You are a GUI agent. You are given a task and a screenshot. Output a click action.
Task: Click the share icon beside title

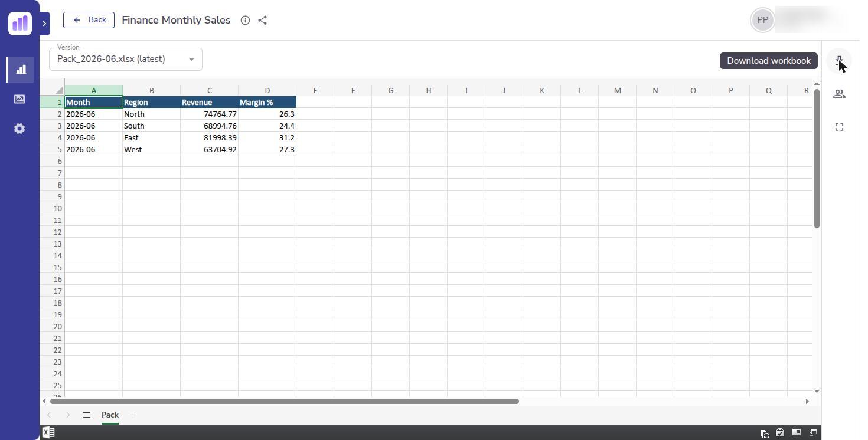263,20
